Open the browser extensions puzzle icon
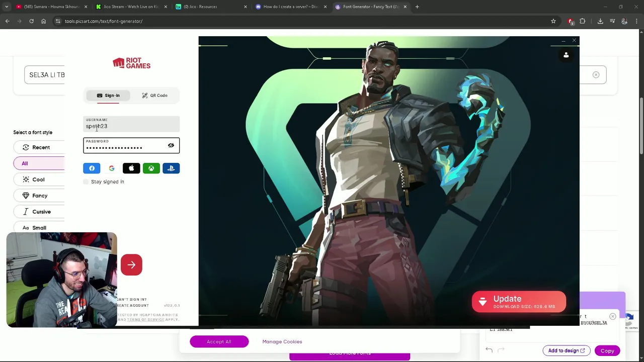The width and height of the screenshot is (644, 362). point(583,21)
